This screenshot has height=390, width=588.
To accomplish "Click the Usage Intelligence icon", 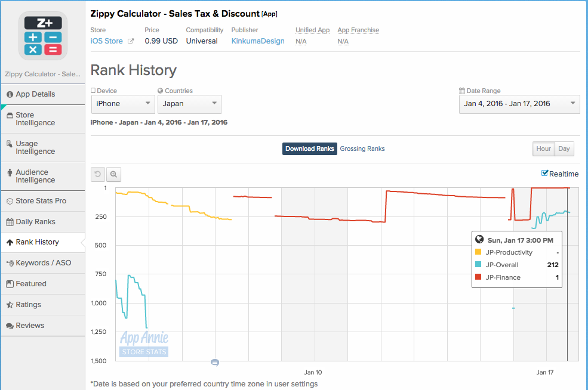I will [10, 144].
